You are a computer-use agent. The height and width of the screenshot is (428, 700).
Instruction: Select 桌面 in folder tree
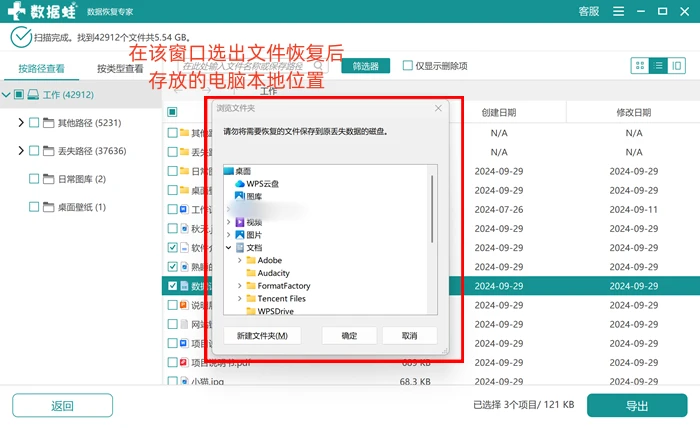tap(243, 171)
